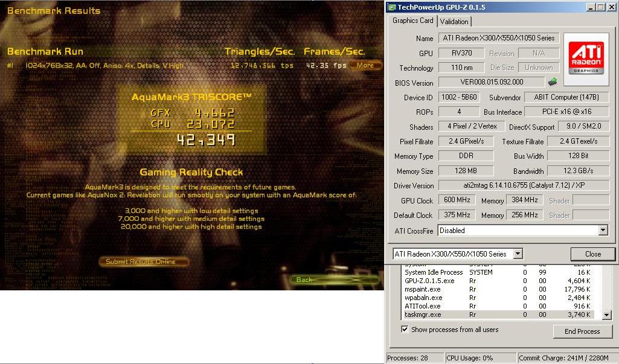Screen dimensions: 619x364
Task: Click the Pixel Fillrate value 2.4 GPixel/s
Action: click(466, 141)
